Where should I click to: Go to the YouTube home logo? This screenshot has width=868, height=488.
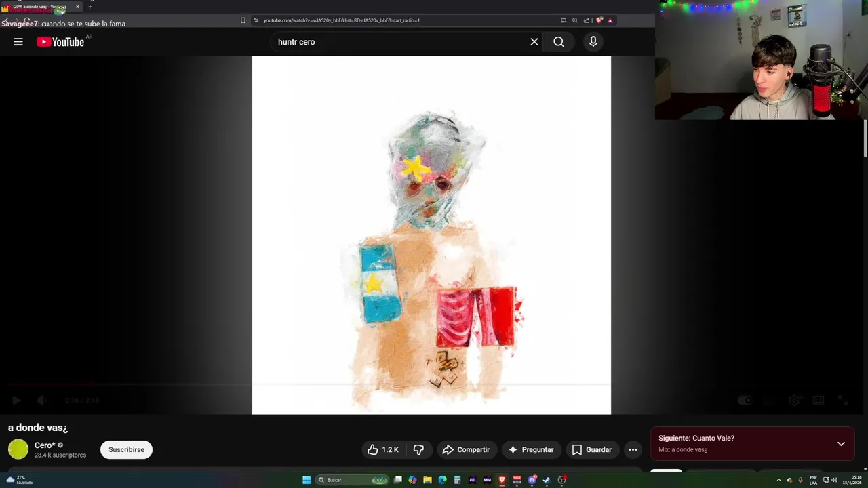coord(60,42)
